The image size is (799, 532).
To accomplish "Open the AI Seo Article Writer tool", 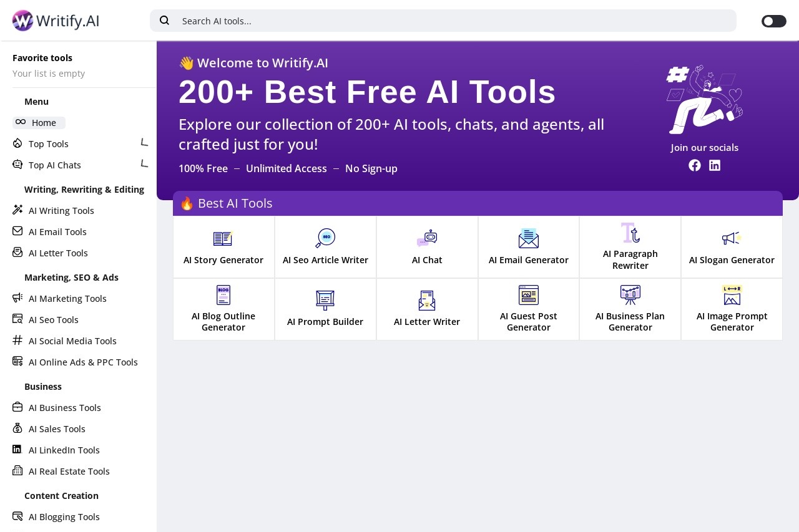I will click(x=325, y=247).
